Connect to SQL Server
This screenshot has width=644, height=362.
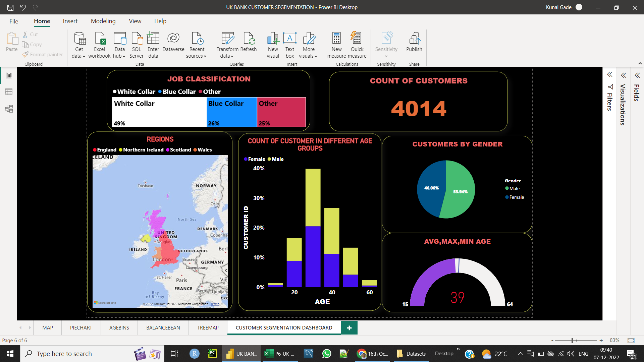point(137,45)
